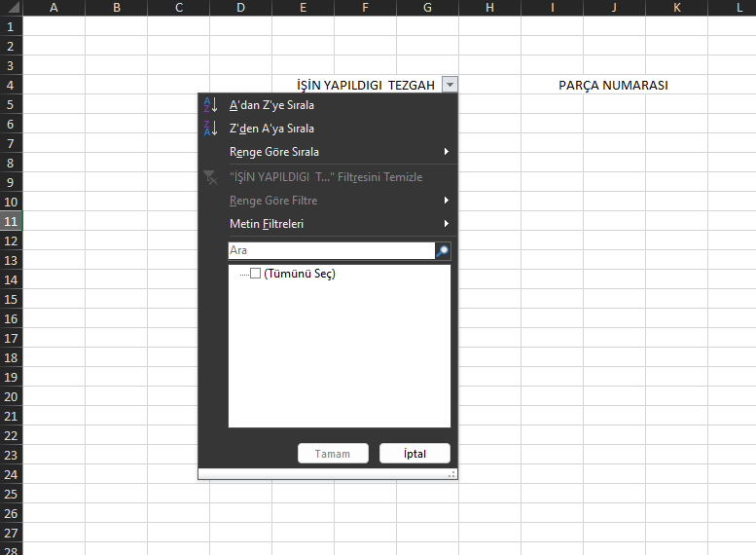The image size is (756, 555).
Task: Click into the Ara search field
Action: [332, 250]
